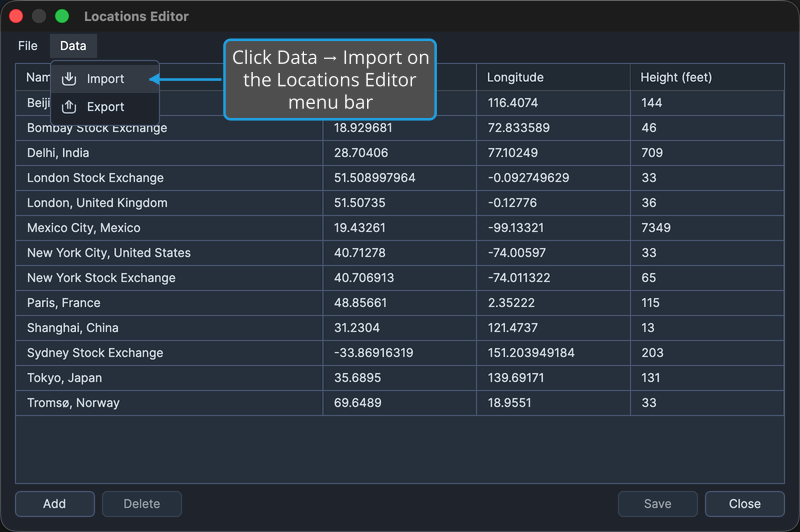Select the Shanghai, China name cell
Screen dimensions: 800x532
(169, 328)
